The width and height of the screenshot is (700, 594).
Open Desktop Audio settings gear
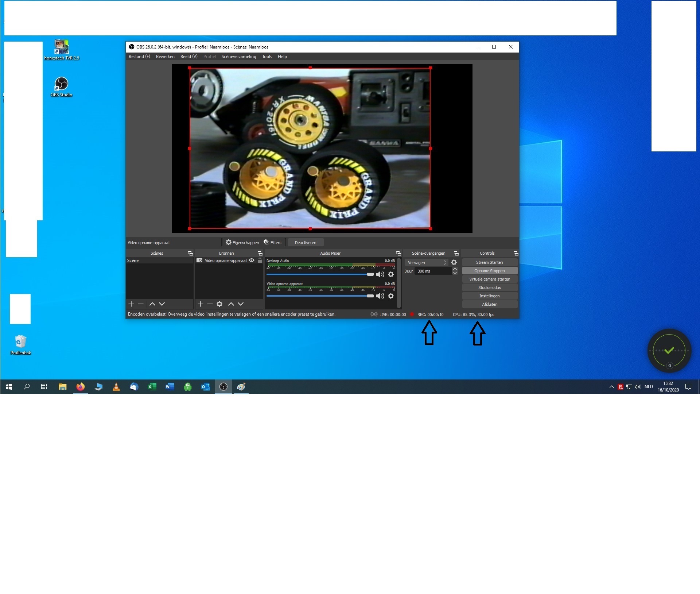click(x=391, y=274)
